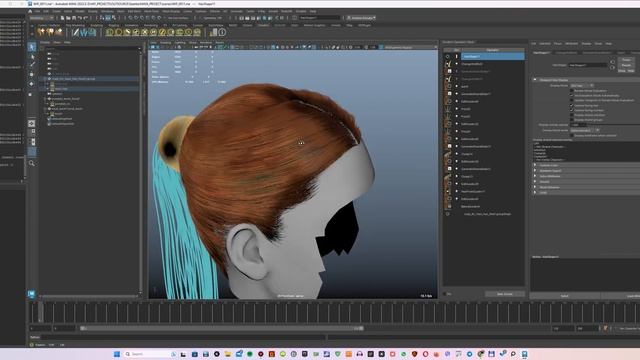Click the icon left of the selected modifier row

pyautogui.click(x=448, y=56)
